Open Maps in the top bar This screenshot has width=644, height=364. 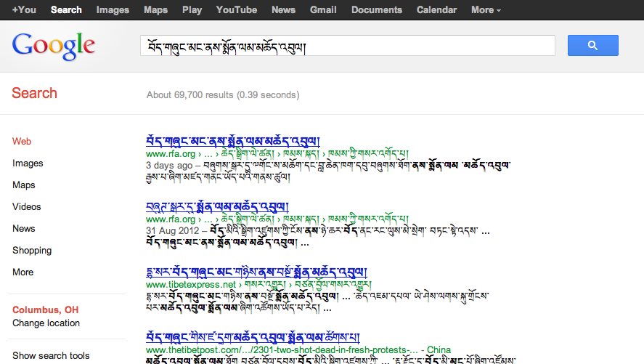(155, 10)
